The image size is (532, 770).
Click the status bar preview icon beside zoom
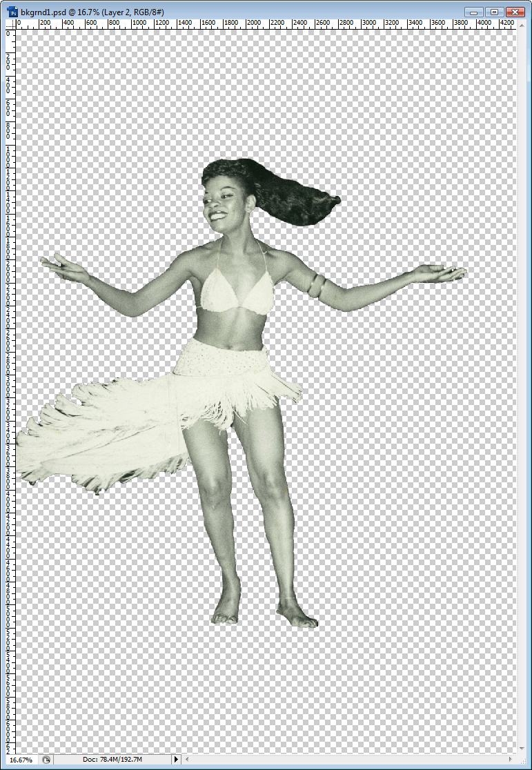pos(46,760)
